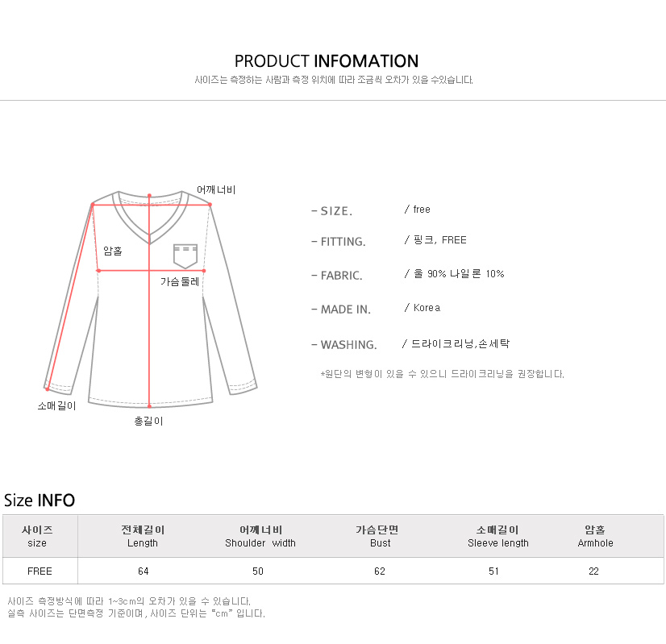
Task: Click the Sleeve length column header
Action: tap(497, 536)
